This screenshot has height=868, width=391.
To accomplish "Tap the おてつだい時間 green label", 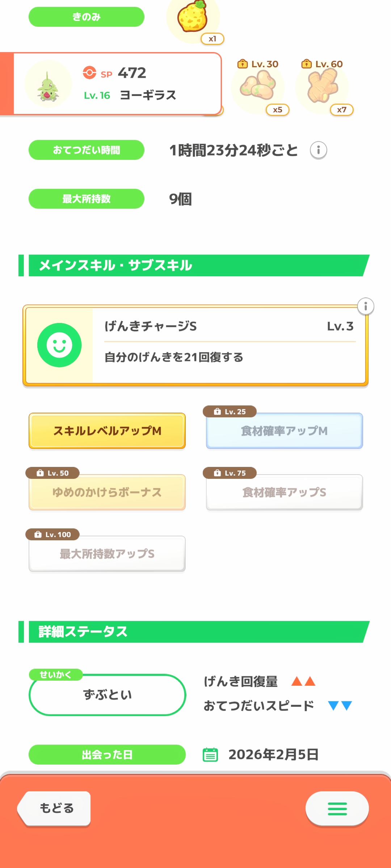I will point(87,150).
